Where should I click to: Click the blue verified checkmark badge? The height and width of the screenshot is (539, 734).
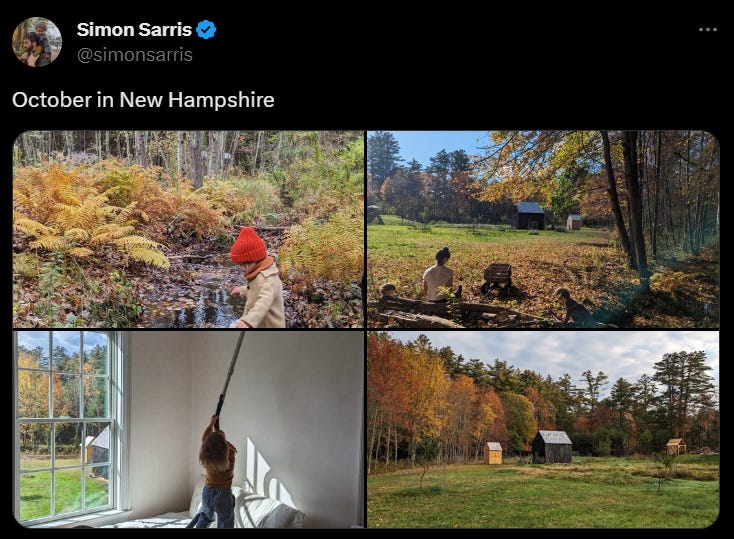(206, 30)
